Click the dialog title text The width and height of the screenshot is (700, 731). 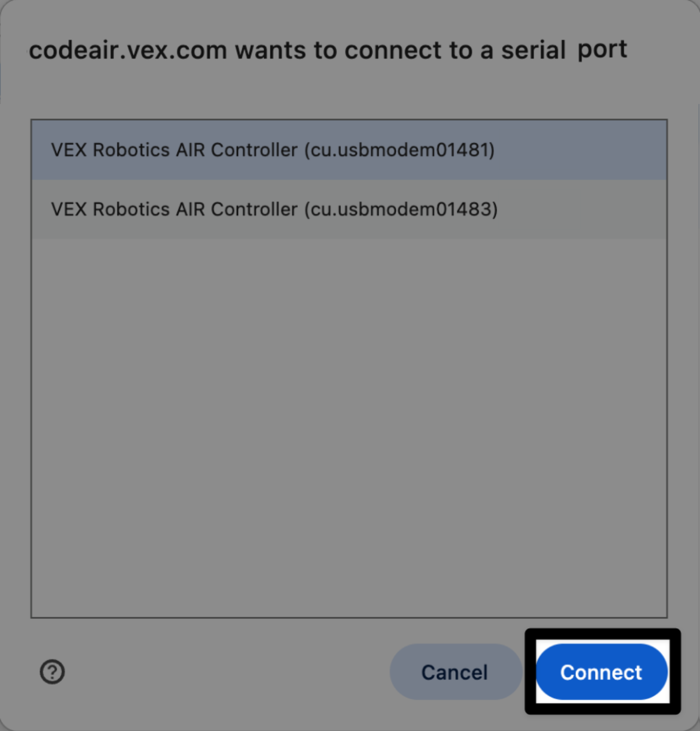(x=328, y=50)
